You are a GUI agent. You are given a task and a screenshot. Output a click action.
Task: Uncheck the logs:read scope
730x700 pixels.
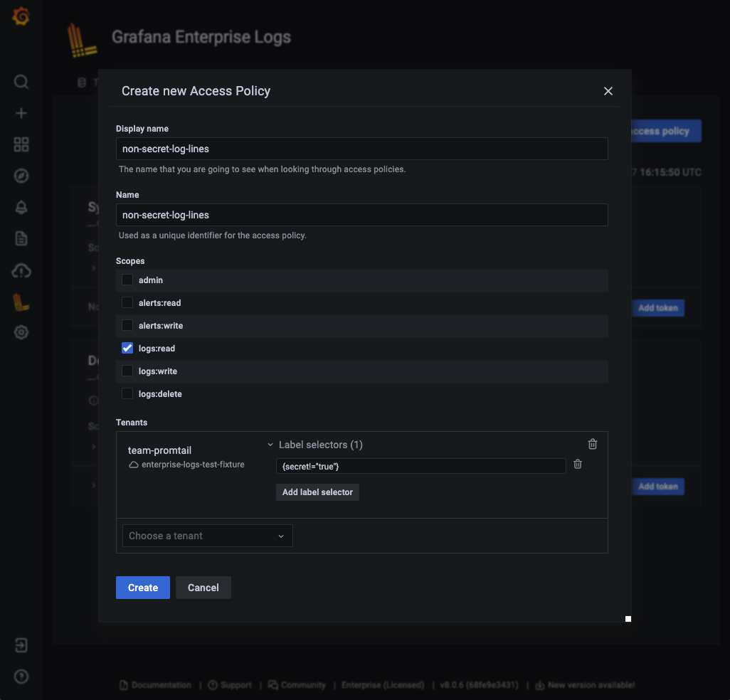[x=127, y=348]
